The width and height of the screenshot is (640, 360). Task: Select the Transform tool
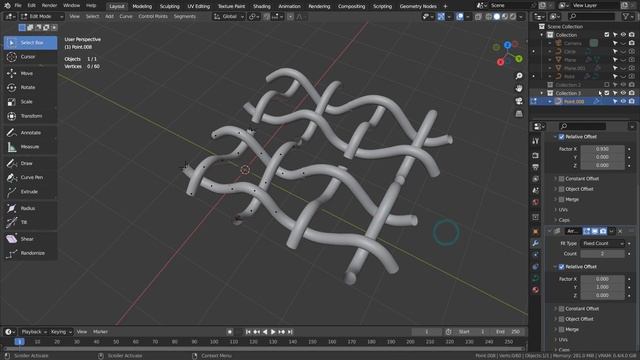(x=30, y=116)
